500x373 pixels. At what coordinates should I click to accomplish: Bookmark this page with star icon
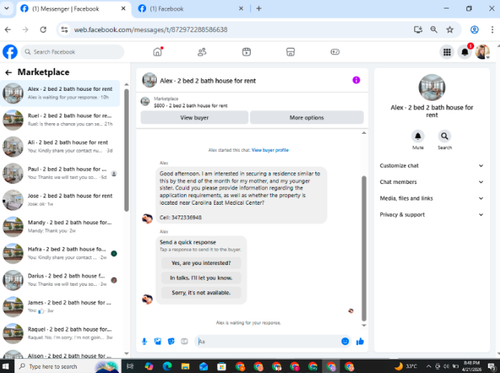pos(450,30)
